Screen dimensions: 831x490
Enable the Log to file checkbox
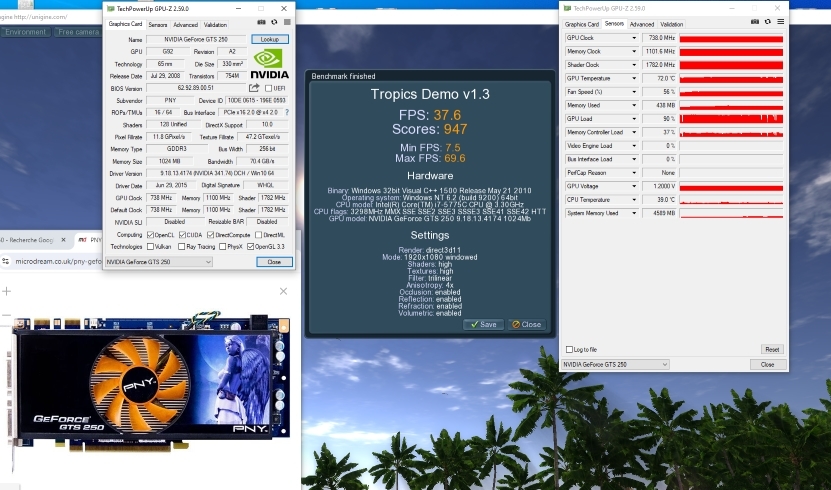(x=570, y=350)
